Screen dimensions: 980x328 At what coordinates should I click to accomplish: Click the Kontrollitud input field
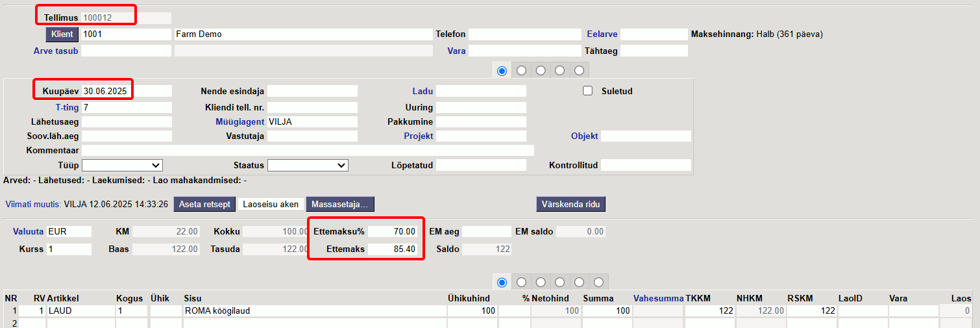click(646, 165)
